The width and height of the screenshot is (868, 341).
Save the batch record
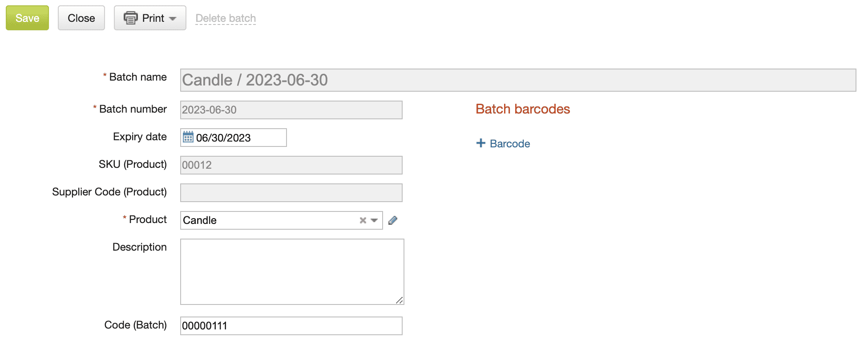(x=27, y=18)
